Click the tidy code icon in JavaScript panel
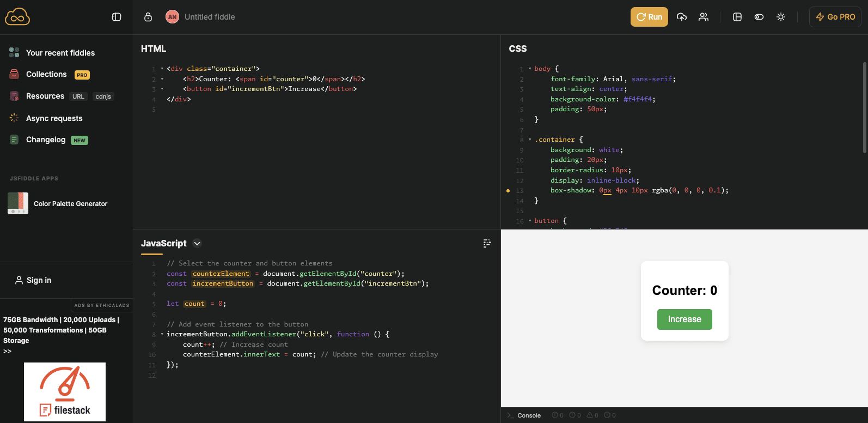 point(487,244)
